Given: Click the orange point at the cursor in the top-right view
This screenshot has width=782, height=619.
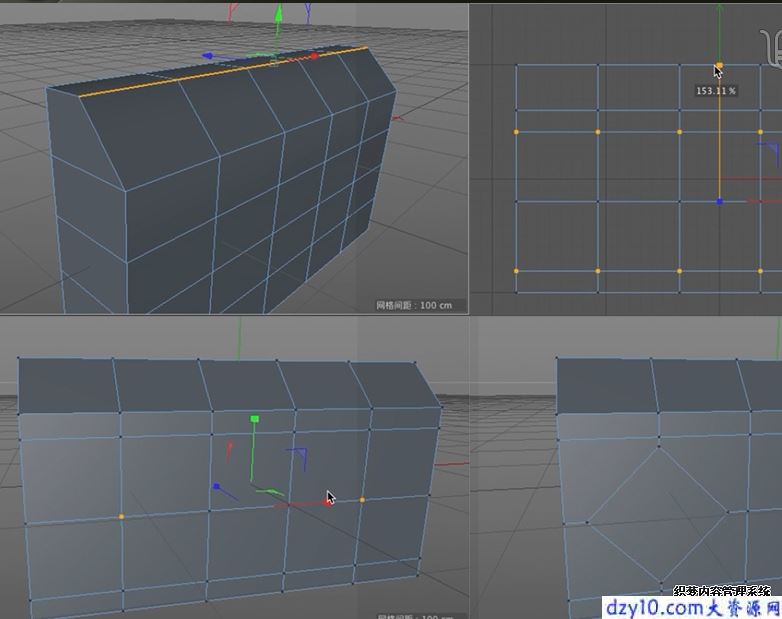Looking at the screenshot, I should [x=719, y=65].
